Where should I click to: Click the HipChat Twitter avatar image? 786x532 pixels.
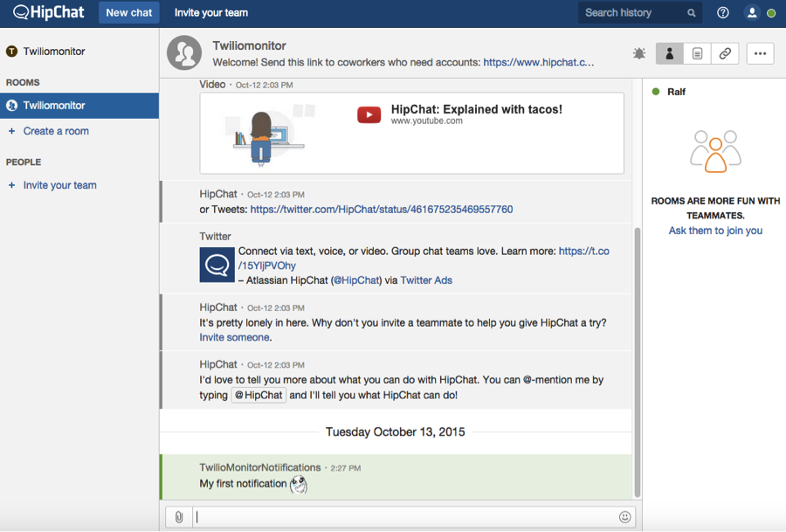tap(217, 265)
